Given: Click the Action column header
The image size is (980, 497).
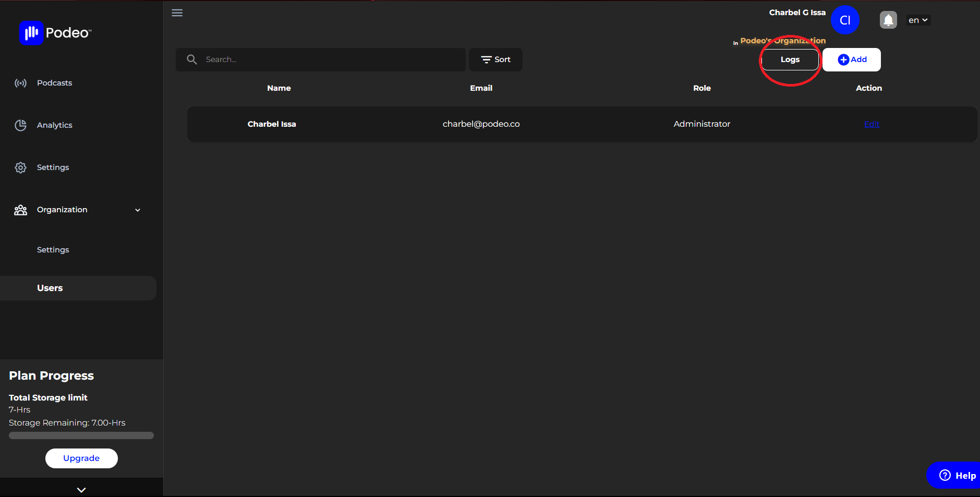Looking at the screenshot, I should click(869, 88).
